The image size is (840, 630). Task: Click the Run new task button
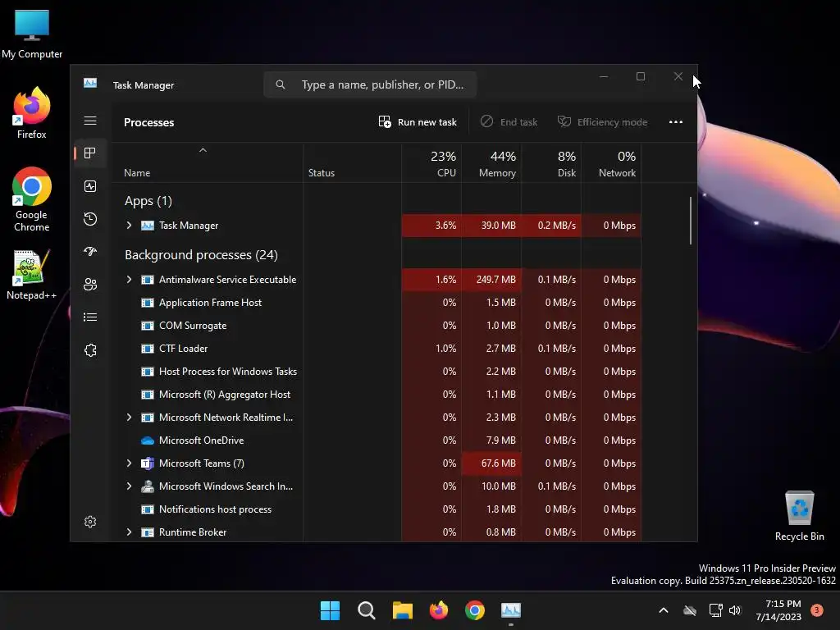[418, 122]
